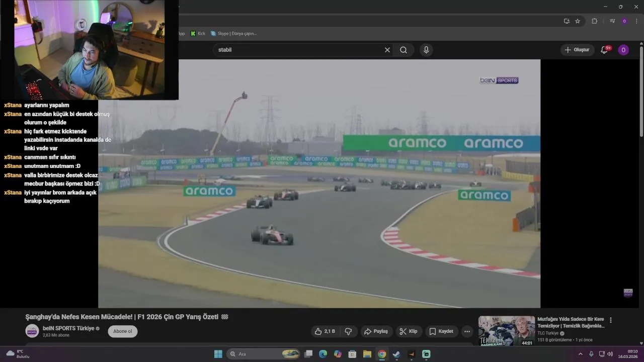This screenshot has width=644, height=362.
Task: Open suggested video title 'Mutfağını Yılda Sadece Bir Kere'
Action: tap(571, 322)
